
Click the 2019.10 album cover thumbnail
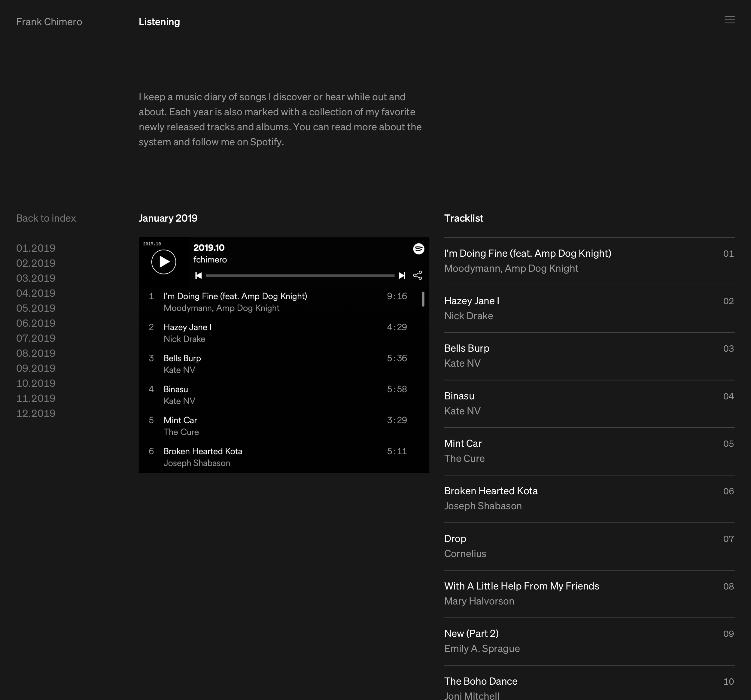164,262
